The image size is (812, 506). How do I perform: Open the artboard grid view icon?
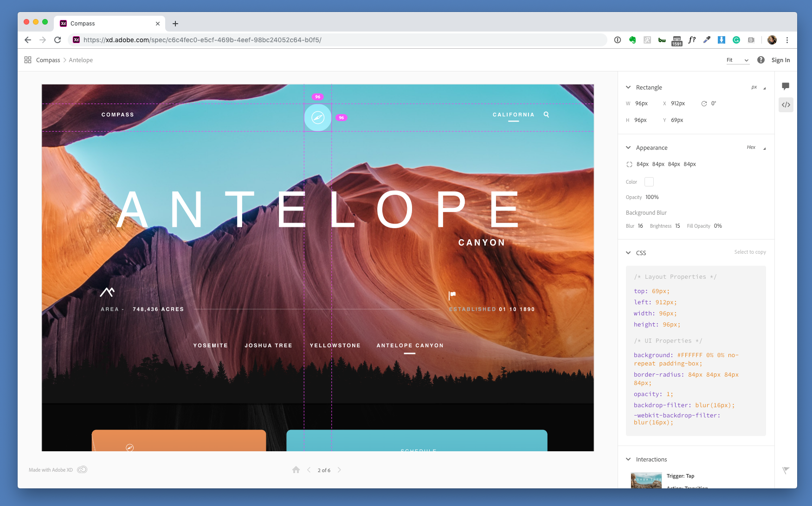[x=28, y=60]
